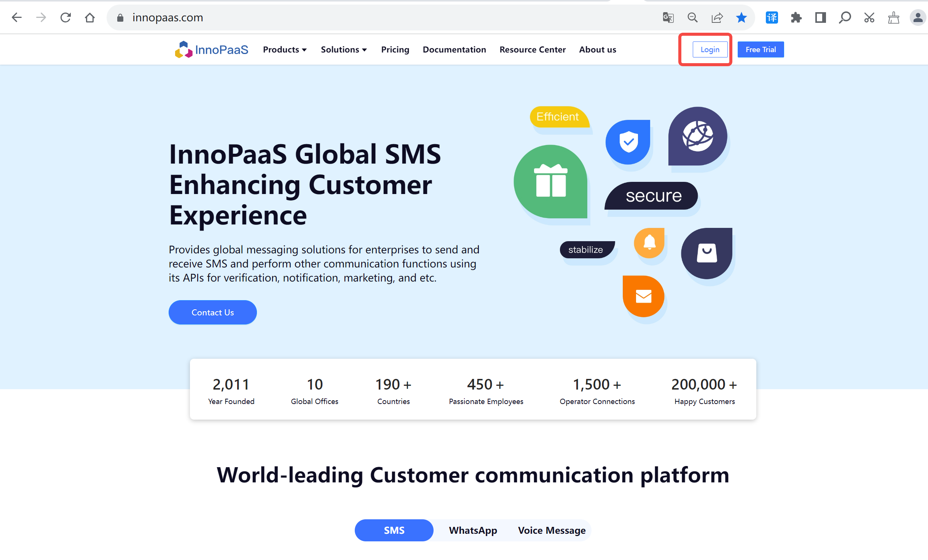
Task: Click the stabilize dark label
Action: (587, 250)
